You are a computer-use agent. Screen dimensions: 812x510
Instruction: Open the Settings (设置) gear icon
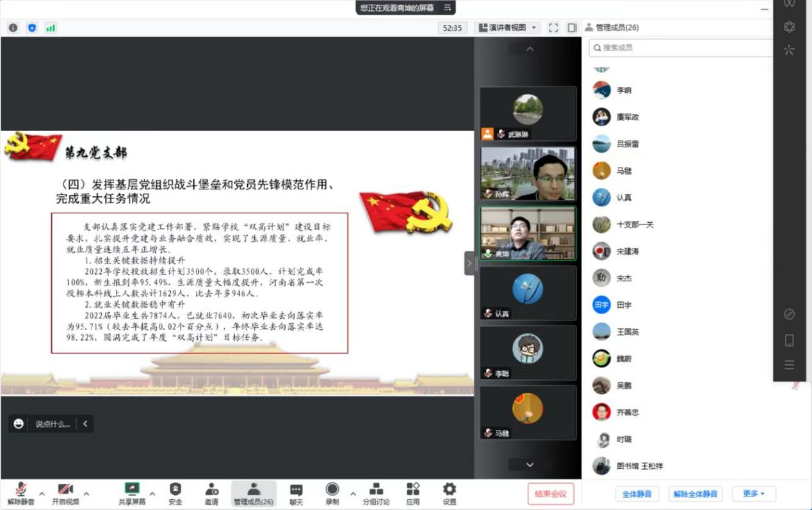[450, 493]
